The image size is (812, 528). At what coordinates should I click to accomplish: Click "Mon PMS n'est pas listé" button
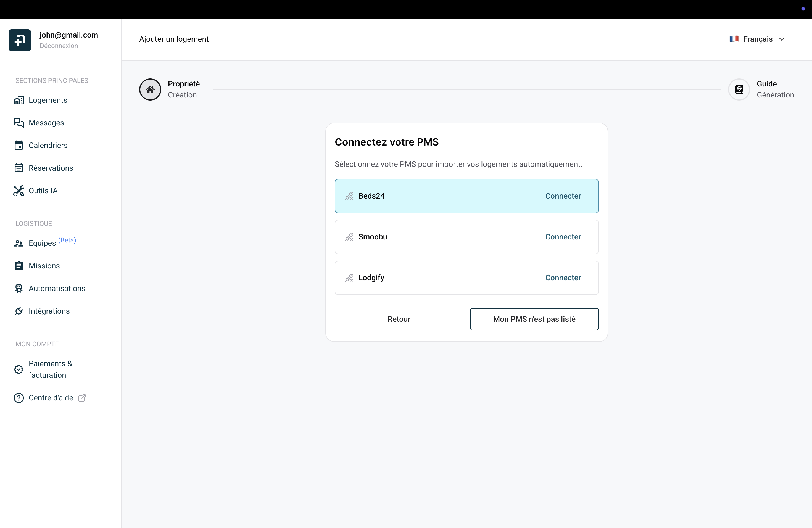pyautogui.click(x=534, y=319)
